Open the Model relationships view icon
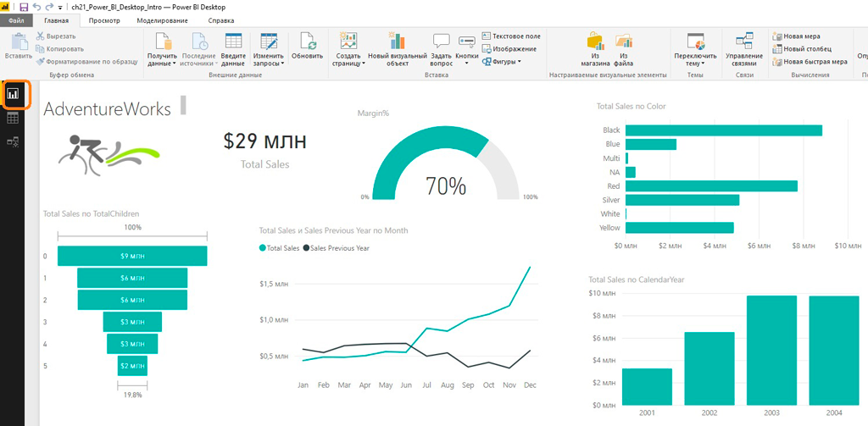 click(x=13, y=142)
